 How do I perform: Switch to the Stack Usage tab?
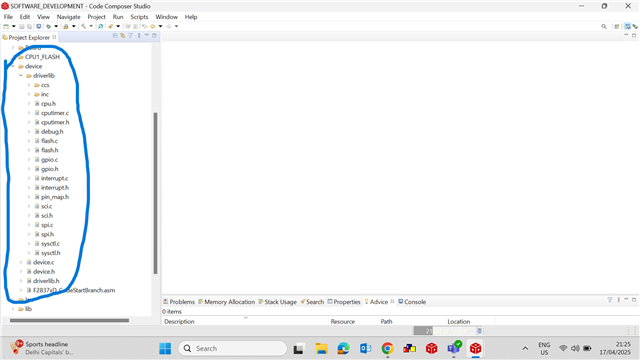pyautogui.click(x=278, y=302)
